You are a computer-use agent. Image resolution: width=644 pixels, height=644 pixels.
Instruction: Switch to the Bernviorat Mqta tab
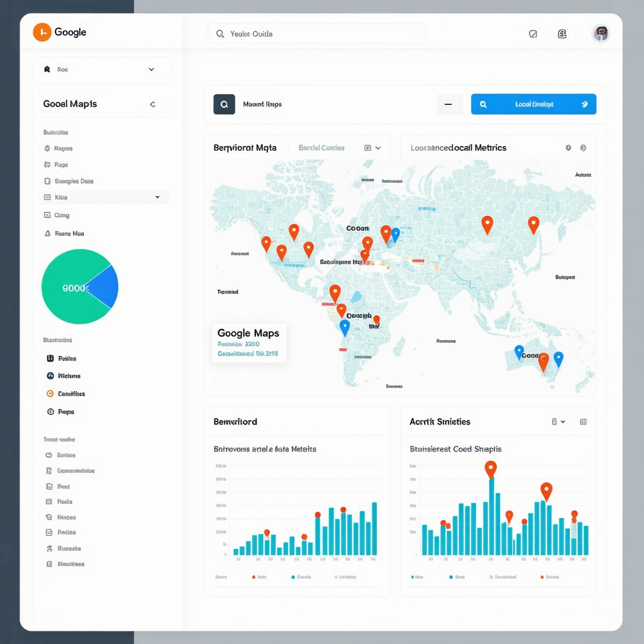(x=245, y=148)
